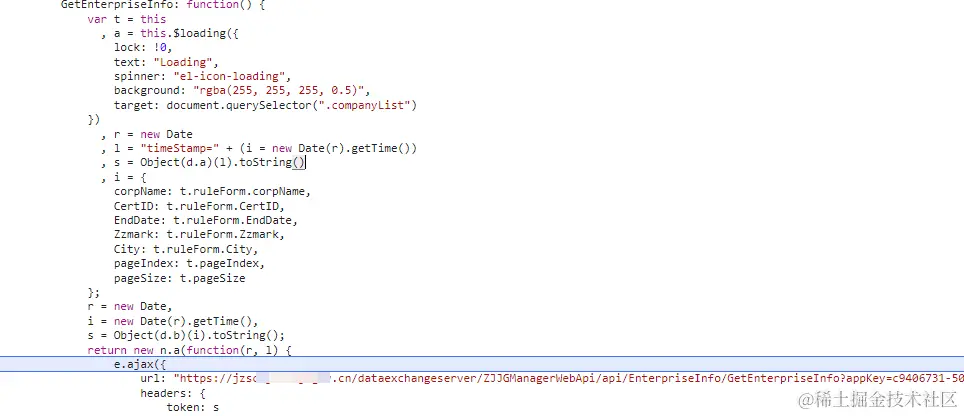Click the 'var t = this' line
Screen dimensions: 964x416
pyautogui.click(x=127, y=19)
